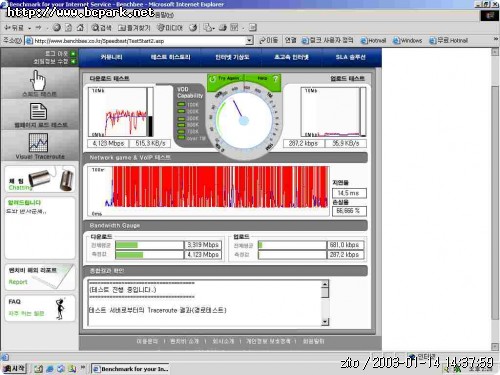Click the FAQ banner with figure

point(40,308)
